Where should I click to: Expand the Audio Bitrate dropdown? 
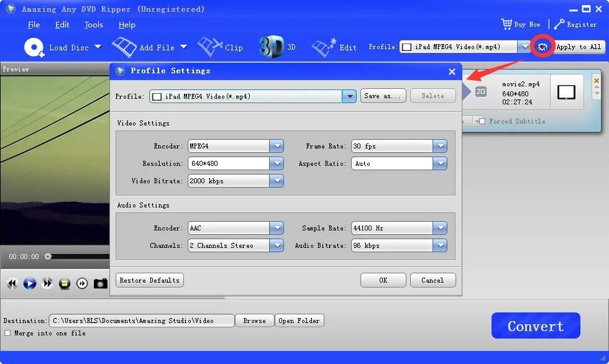tap(440, 245)
